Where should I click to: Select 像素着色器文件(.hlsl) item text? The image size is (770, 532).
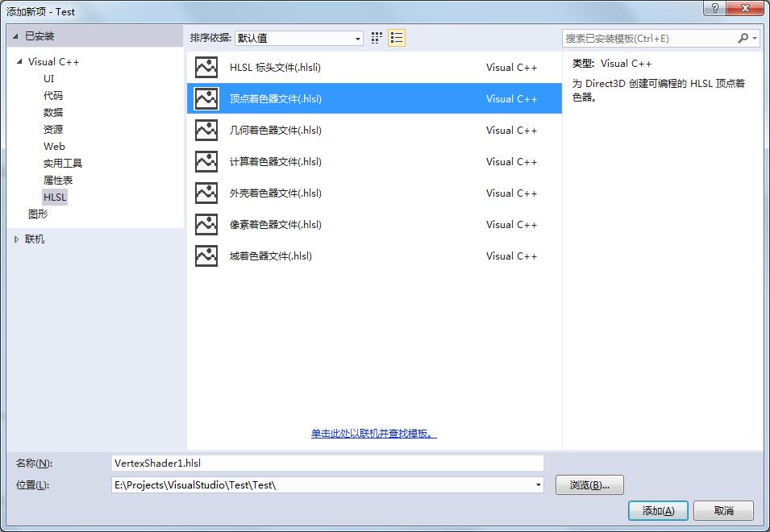pyautogui.click(x=276, y=224)
